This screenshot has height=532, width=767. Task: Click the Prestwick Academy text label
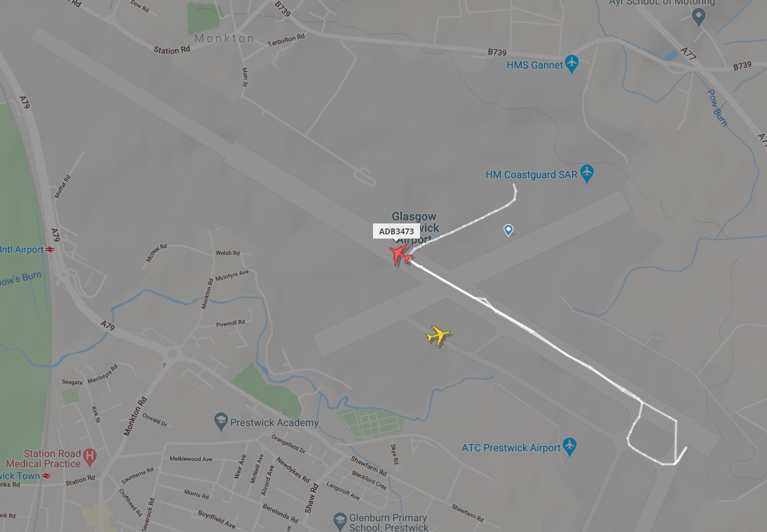coord(274,422)
